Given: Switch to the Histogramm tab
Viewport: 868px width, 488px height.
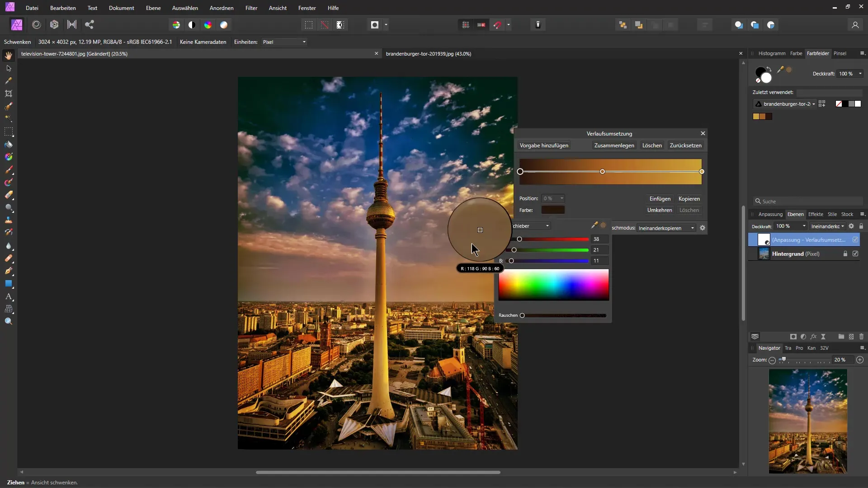Looking at the screenshot, I should click(x=772, y=53).
